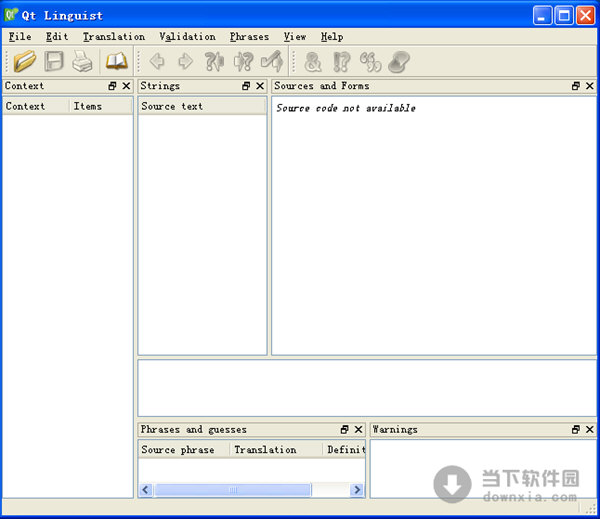Click inside the translation editor area

[367, 388]
